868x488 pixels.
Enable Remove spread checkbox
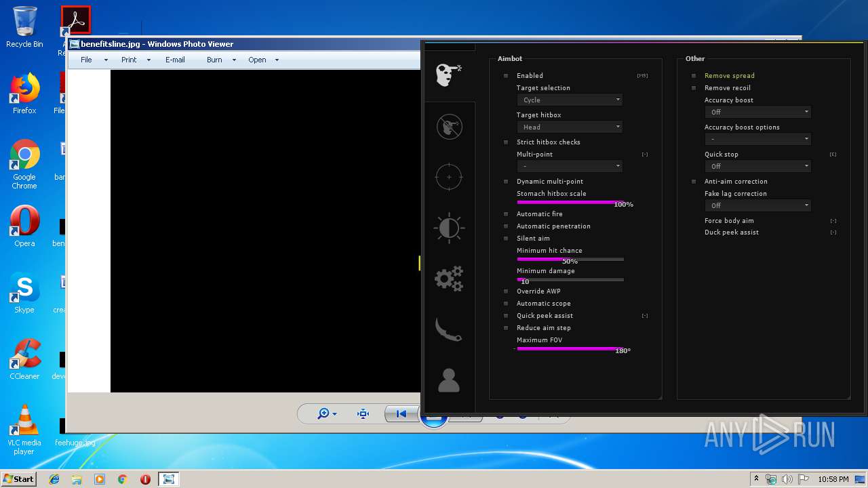click(x=694, y=76)
